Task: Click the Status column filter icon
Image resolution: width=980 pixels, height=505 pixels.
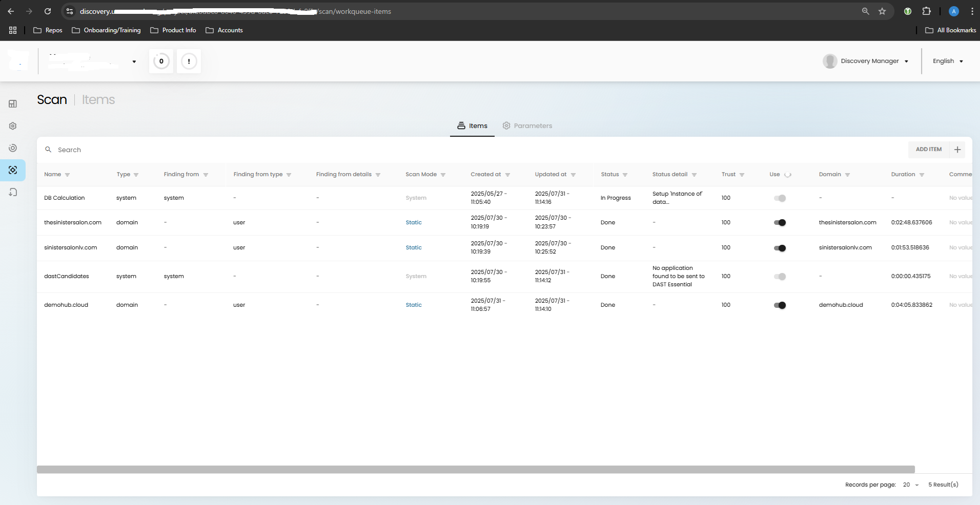Action: pyautogui.click(x=625, y=175)
